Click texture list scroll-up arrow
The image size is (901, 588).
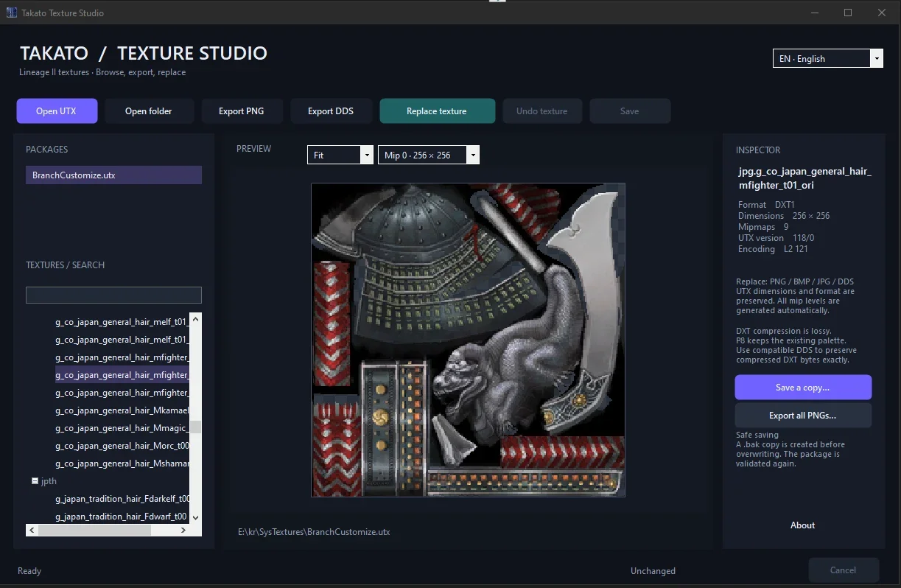[195, 319]
